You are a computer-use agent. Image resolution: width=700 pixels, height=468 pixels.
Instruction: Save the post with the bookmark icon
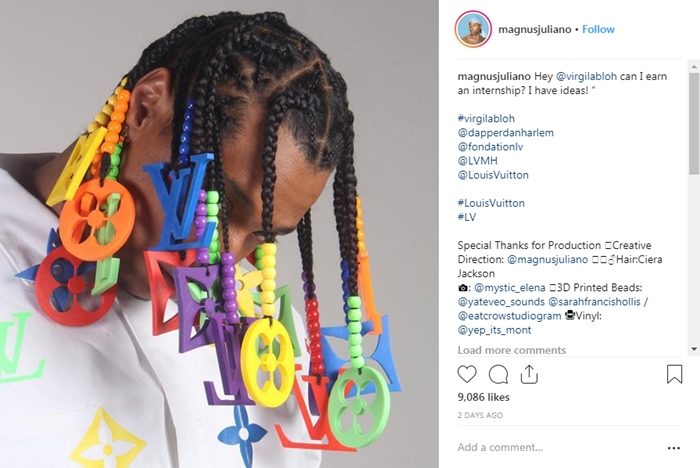point(674,374)
